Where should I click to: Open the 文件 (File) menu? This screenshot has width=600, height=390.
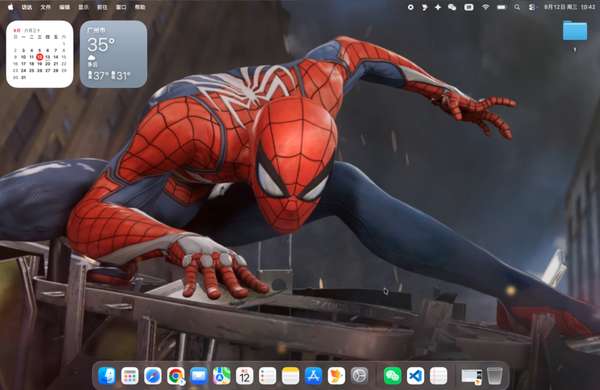click(46, 7)
